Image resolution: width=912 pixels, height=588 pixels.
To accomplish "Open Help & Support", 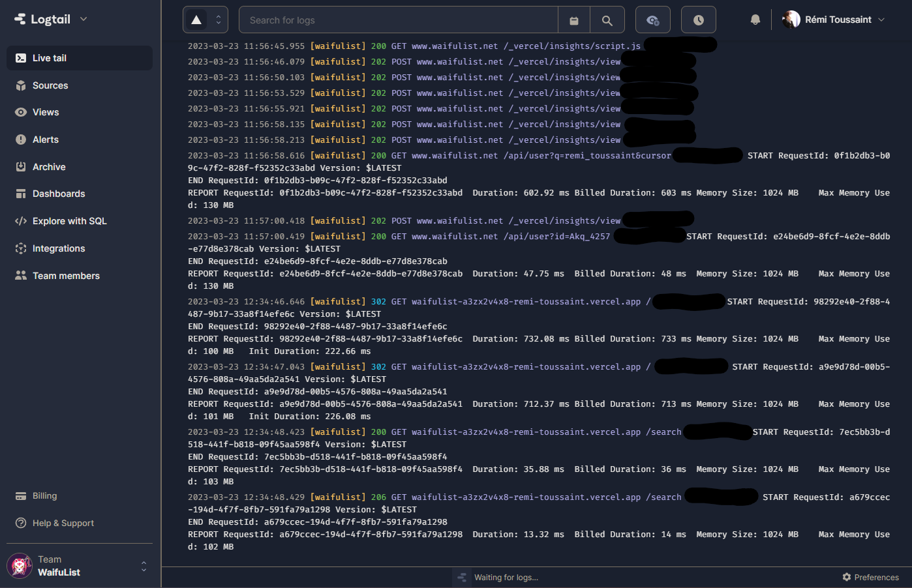I will click(x=80, y=523).
